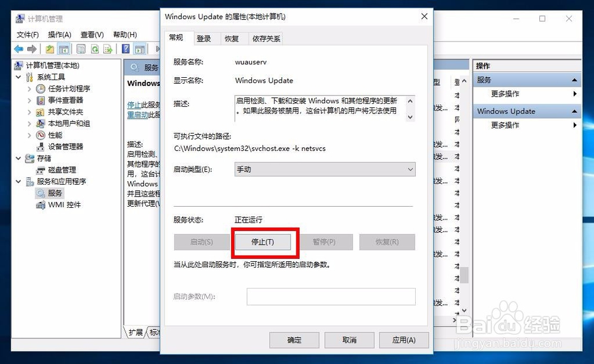This screenshot has width=594, height=364.
Task: Click the Shared Folders icon in the tree
Action: click(x=40, y=112)
